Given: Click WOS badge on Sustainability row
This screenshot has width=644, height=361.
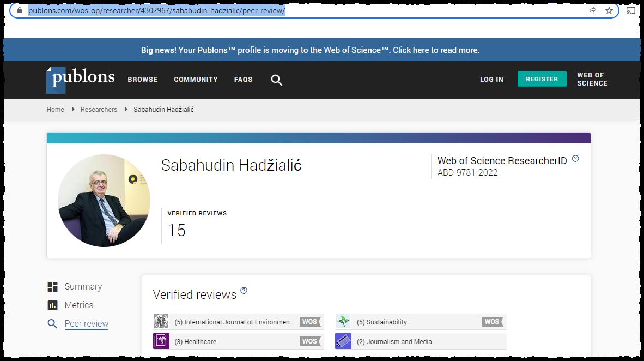Looking at the screenshot, I should click(493, 322).
